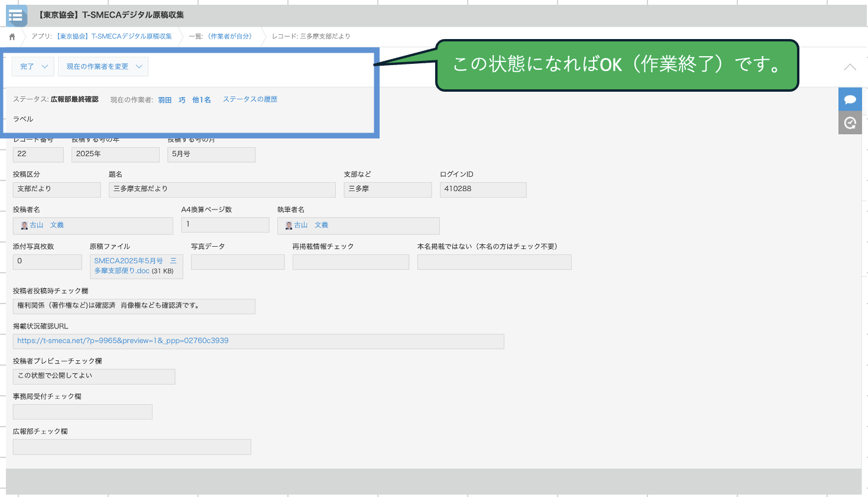This screenshot has width=868, height=497.
Task: Open poster 古山 文義 under 投稿者名
Action: pos(47,225)
